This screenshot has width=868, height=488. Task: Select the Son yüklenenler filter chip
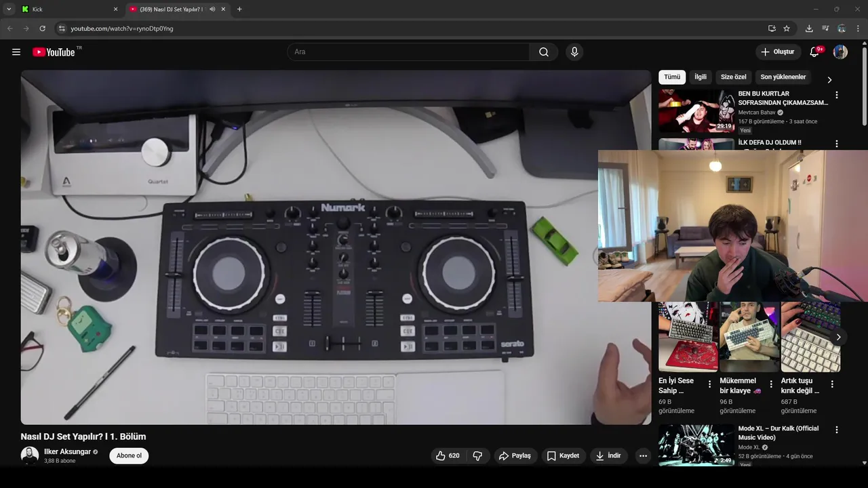(783, 77)
